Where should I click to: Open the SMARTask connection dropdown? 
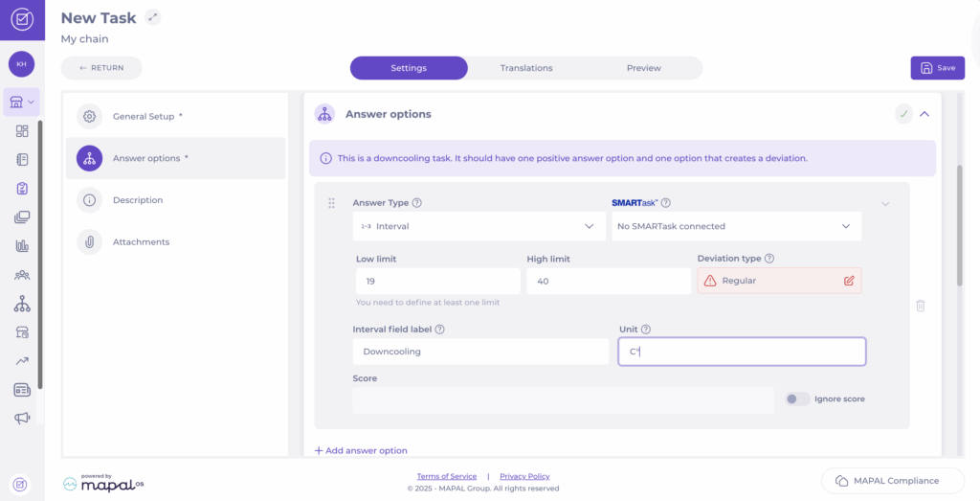click(736, 226)
